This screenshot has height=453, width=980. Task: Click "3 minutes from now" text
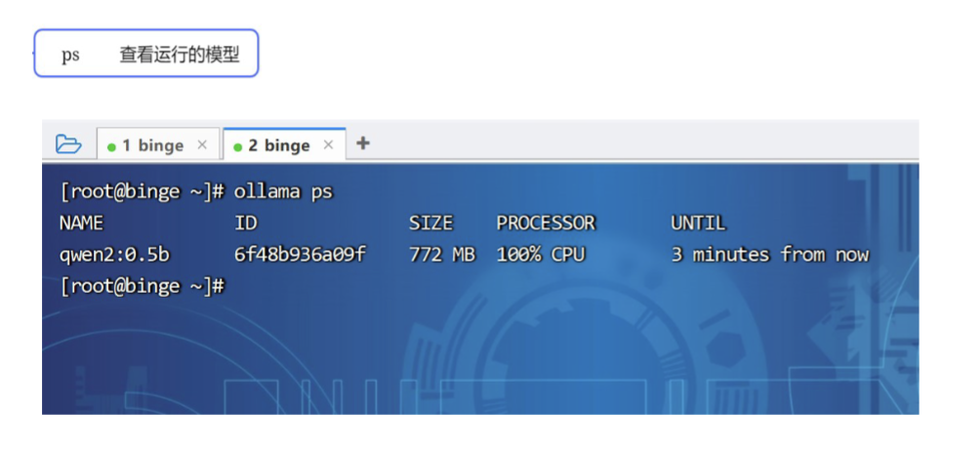(770, 255)
